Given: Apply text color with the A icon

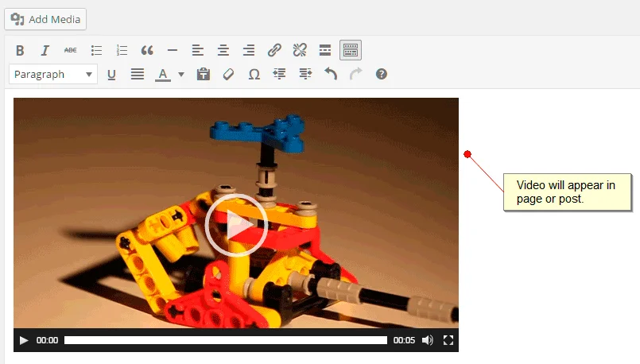Looking at the screenshot, I should 162,74.
